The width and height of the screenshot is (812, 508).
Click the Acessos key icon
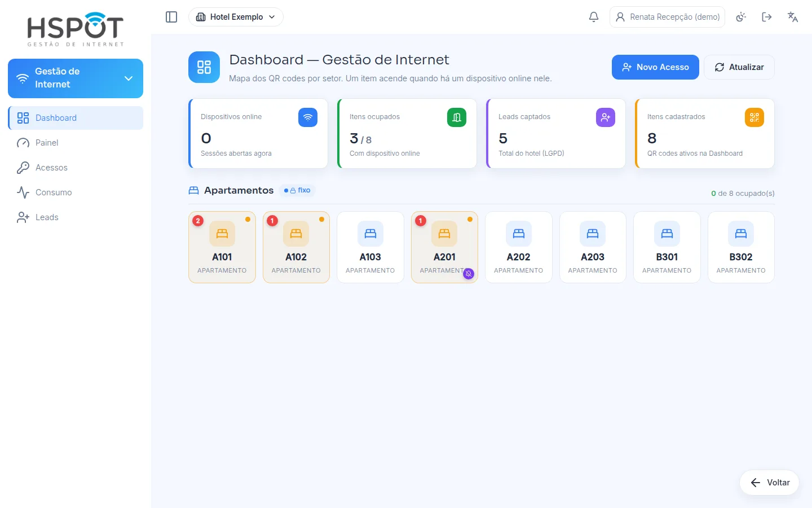pos(23,168)
